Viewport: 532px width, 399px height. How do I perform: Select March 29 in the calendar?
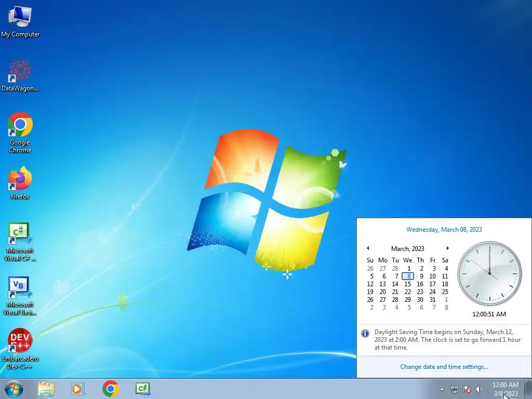pos(408,300)
